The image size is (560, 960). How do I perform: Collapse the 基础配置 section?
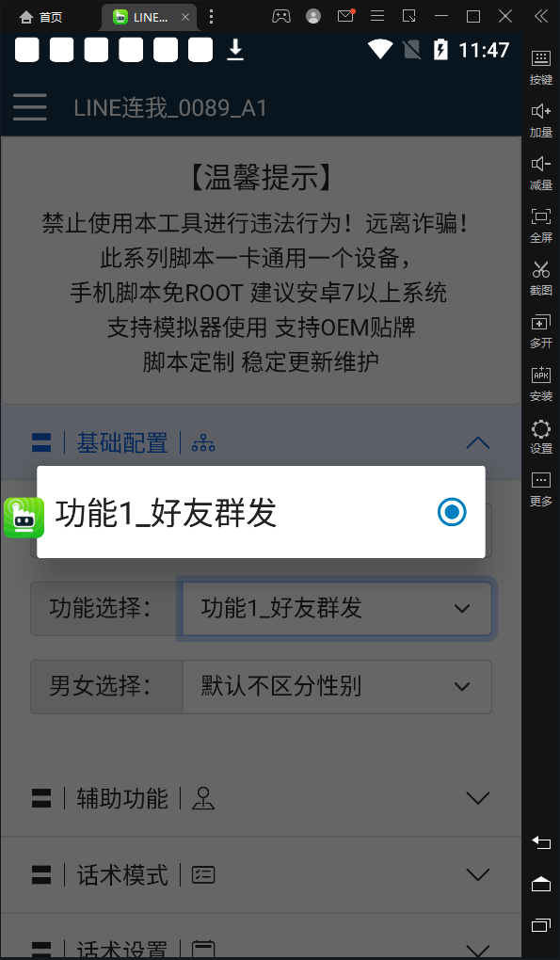[x=477, y=442]
